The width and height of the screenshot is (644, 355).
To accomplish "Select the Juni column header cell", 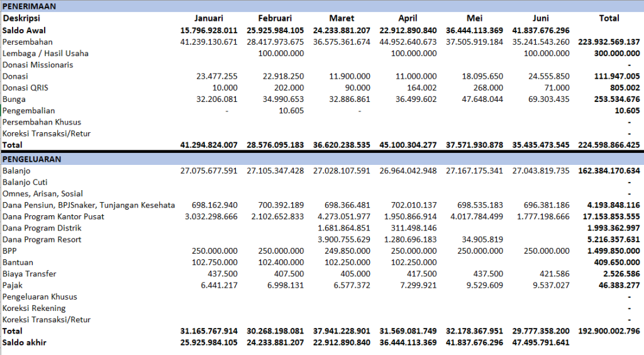I will 540,18.
